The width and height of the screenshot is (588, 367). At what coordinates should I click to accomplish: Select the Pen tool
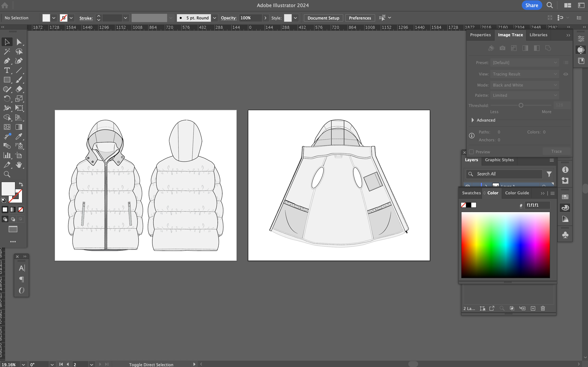(x=7, y=61)
